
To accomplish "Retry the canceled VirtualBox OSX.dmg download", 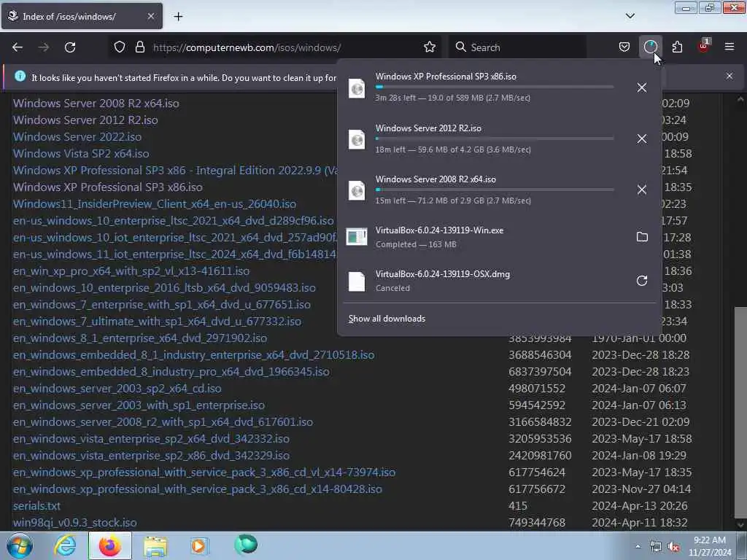I will click(x=642, y=281).
